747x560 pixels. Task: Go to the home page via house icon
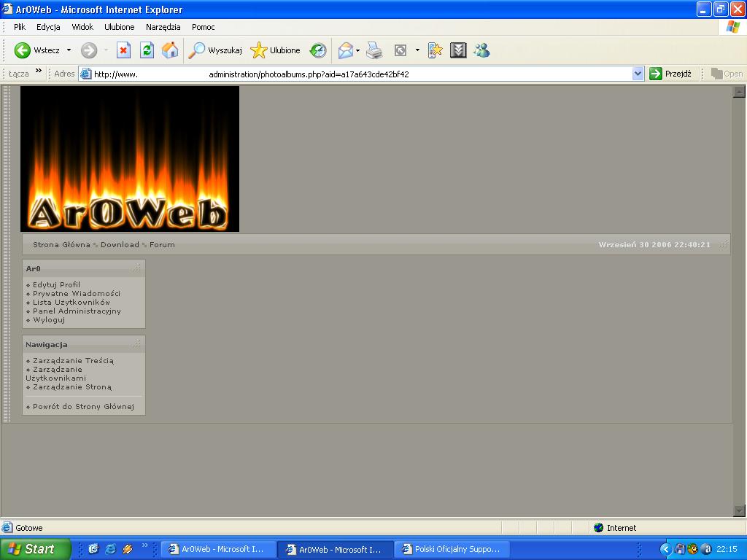(x=169, y=50)
